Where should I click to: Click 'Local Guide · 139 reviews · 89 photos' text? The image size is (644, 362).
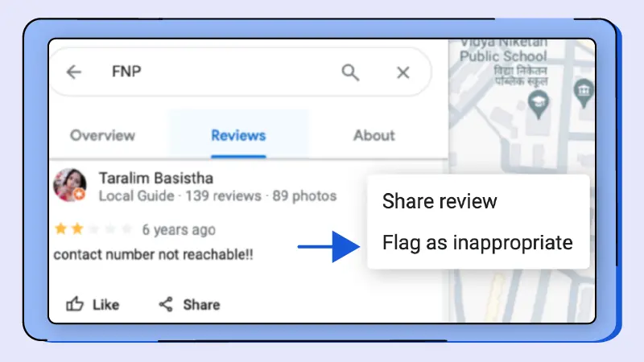[217, 195]
